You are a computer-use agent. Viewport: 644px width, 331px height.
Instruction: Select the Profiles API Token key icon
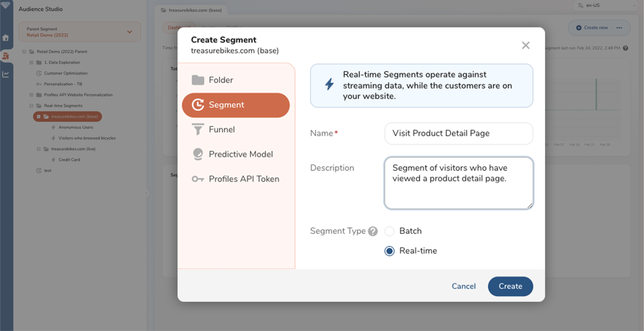(x=198, y=179)
